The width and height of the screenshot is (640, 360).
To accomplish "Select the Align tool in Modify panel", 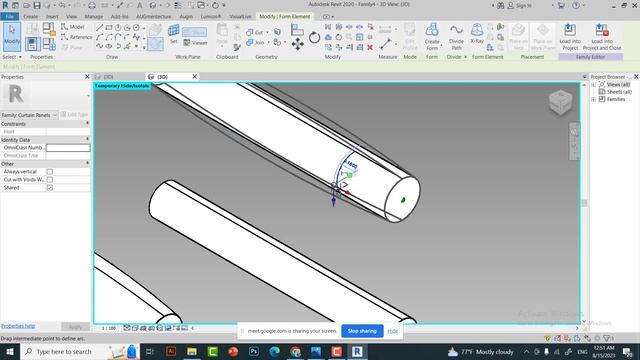I will coord(297,29).
